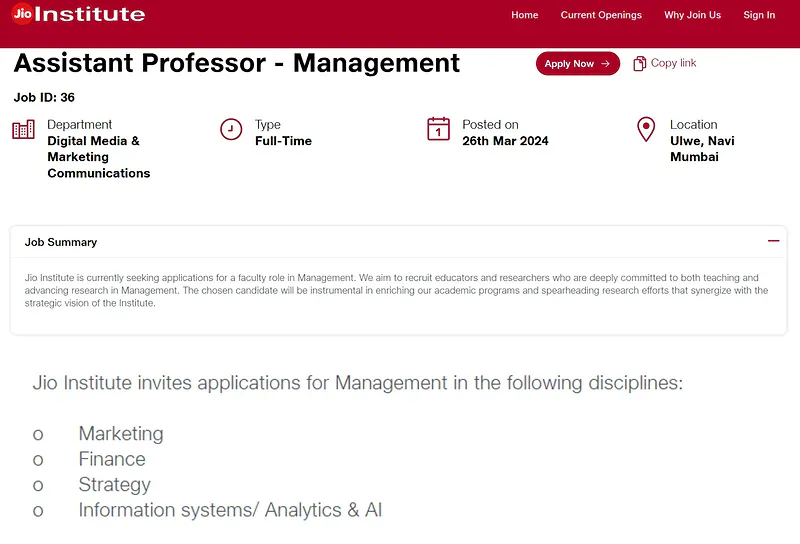Click the Jio Institute invites applications heading
This screenshot has height=544, width=800.
coord(358,383)
